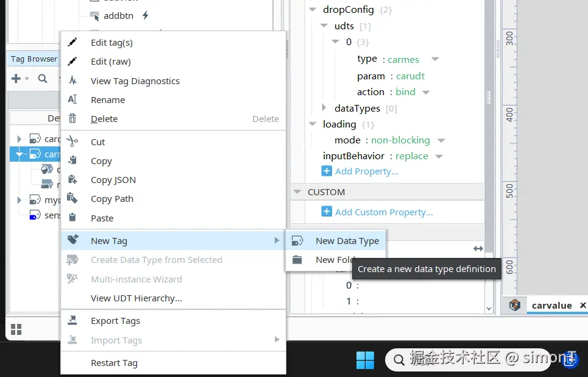Viewport: 588px width, 377px height.
Task: Click the lightning bolt icon beside addbtn
Action: click(x=145, y=16)
